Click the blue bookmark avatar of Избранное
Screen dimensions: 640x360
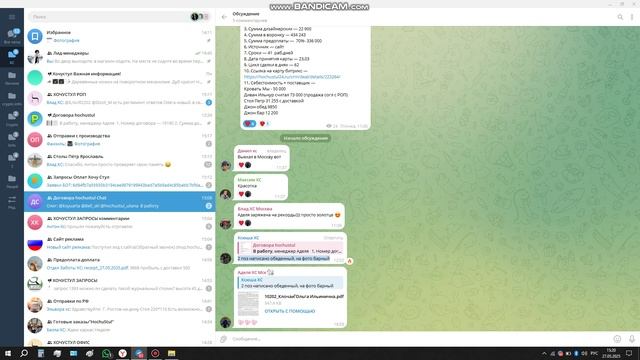(35, 36)
